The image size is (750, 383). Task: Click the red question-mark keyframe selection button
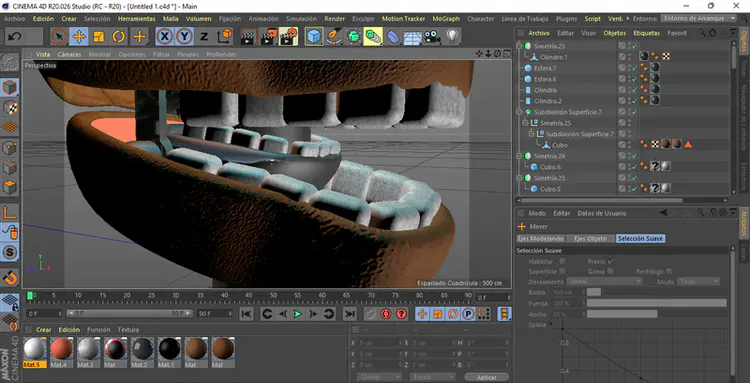click(402, 314)
